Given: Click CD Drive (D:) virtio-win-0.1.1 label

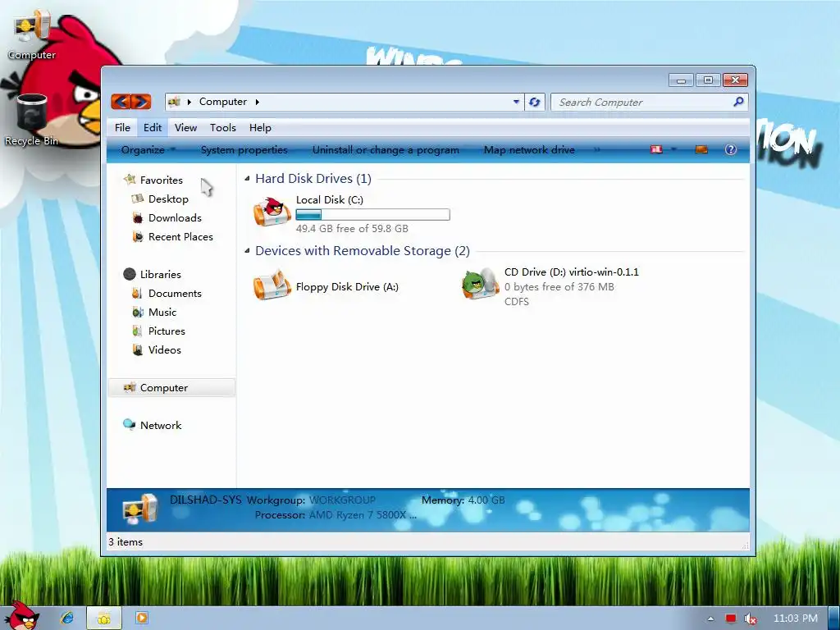Looking at the screenshot, I should (x=572, y=272).
